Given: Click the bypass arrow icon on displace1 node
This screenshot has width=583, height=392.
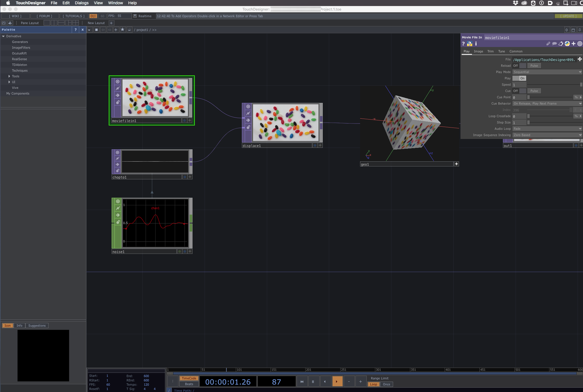Looking at the screenshot, I should pyautogui.click(x=248, y=120).
